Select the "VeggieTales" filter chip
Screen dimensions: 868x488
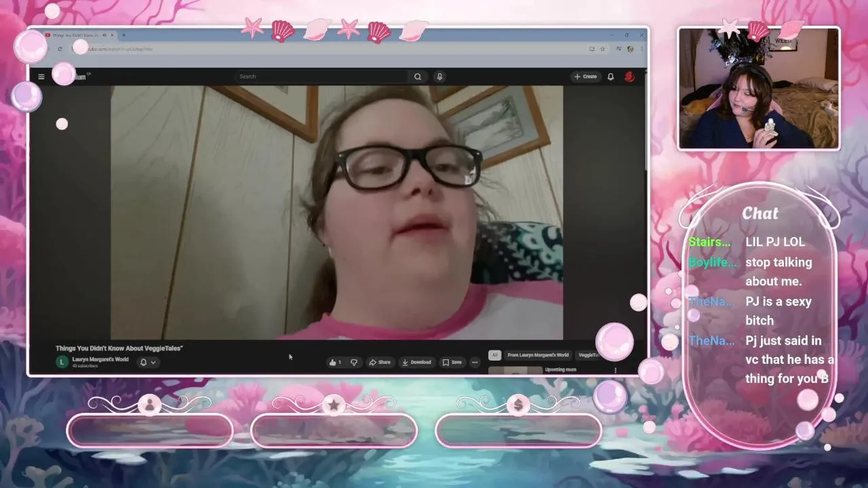[589, 355]
